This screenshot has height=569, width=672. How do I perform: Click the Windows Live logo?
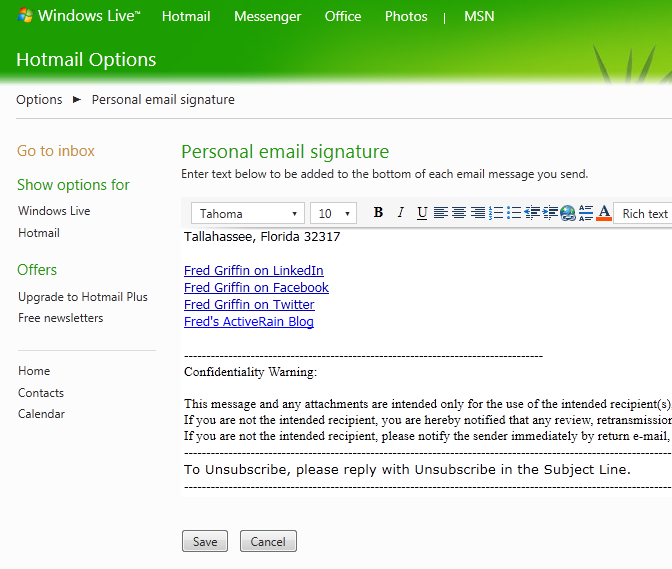79,16
